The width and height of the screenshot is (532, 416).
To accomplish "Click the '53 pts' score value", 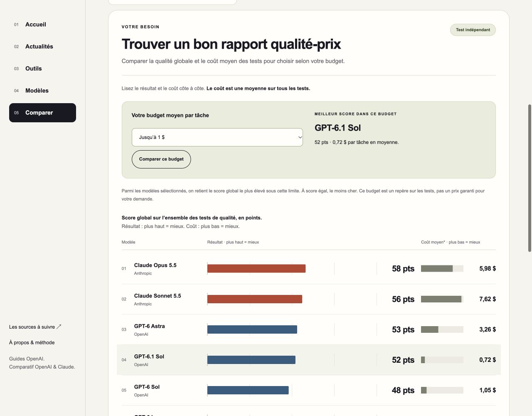I will (403, 329).
